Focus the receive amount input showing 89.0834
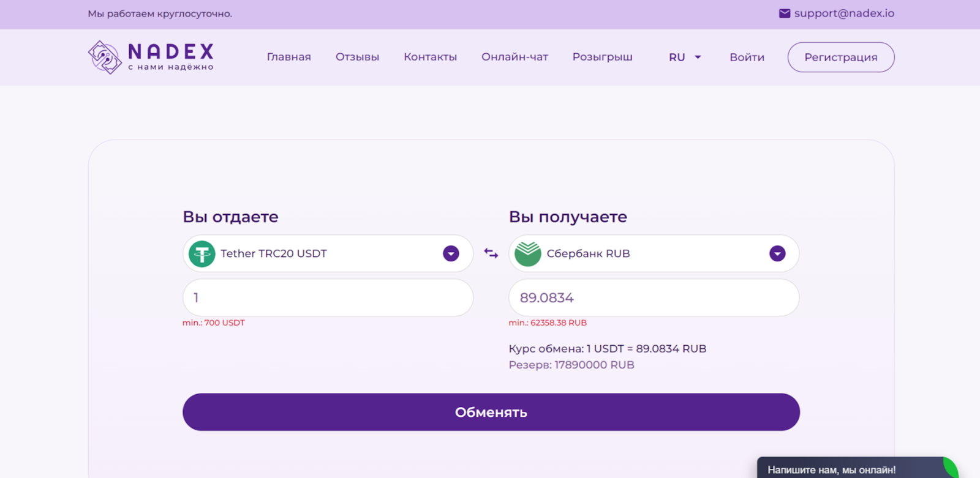The width and height of the screenshot is (980, 478). point(654,297)
